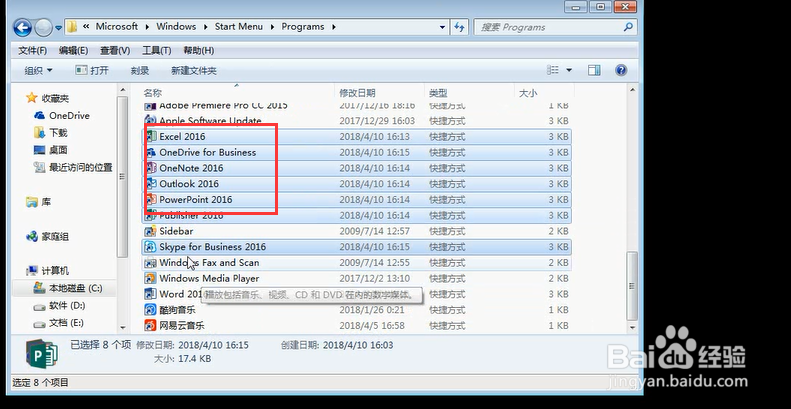Click the Skype for Business 2016 icon
Image resolution: width=791 pixels, height=409 pixels.
pyautogui.click(x=150, y=247)
